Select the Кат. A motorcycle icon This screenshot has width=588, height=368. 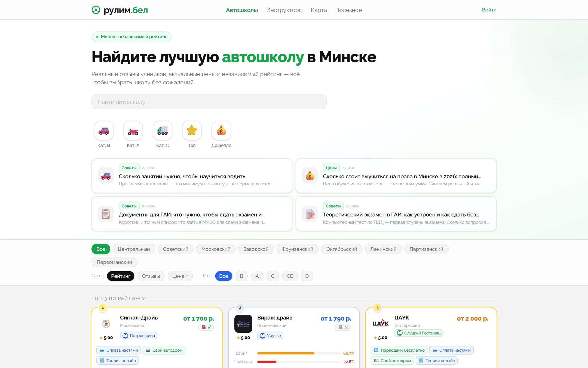click(133, 131)
